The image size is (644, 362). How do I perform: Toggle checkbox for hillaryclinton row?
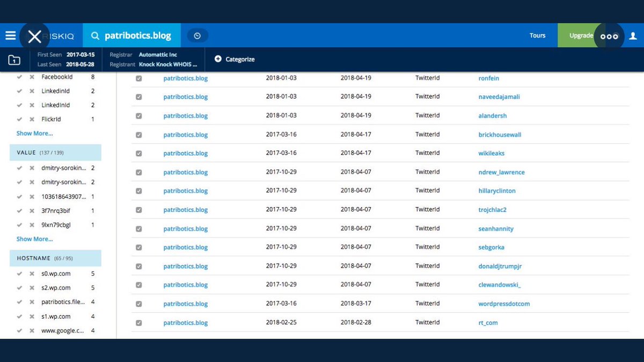pyautogui.click(x=138, y=191)
